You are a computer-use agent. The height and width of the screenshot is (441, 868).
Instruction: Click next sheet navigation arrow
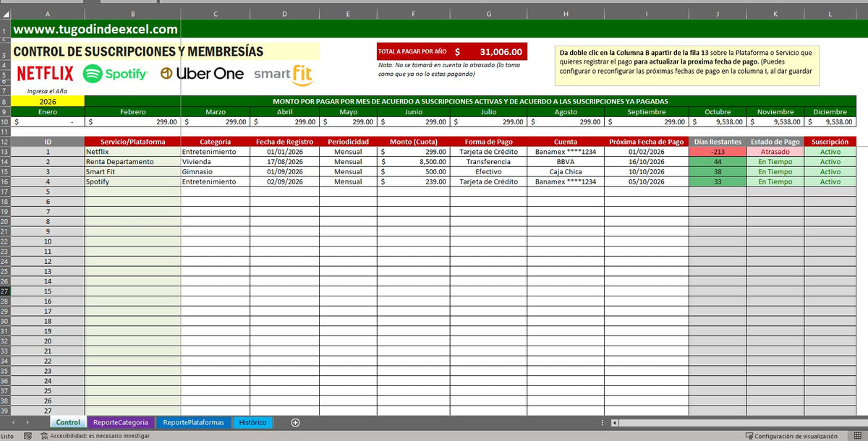coord(28,422)
